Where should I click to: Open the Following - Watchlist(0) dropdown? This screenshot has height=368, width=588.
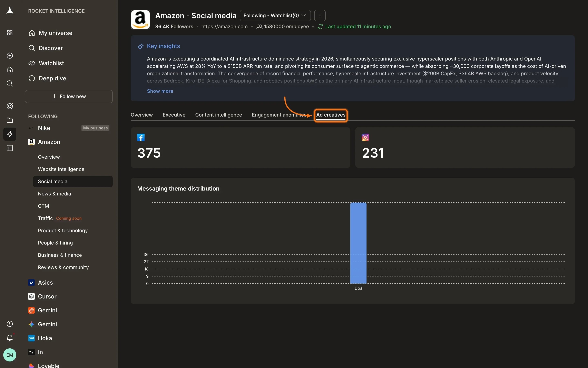275,16
